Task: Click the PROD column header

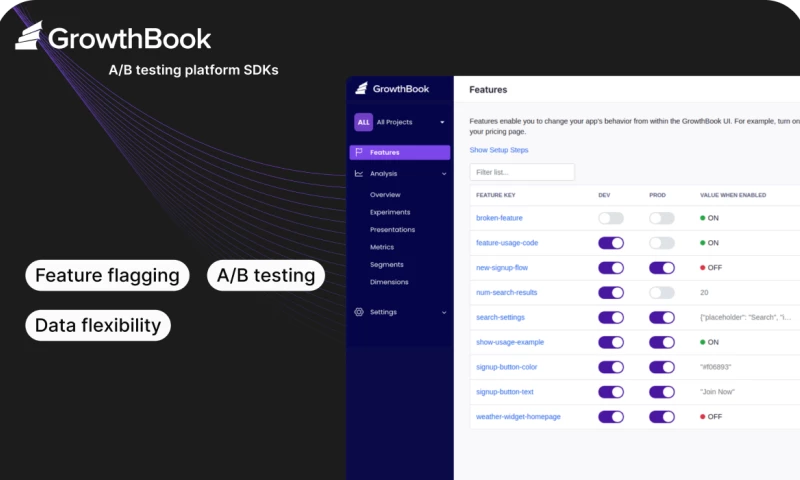Action: pos(657,195)
